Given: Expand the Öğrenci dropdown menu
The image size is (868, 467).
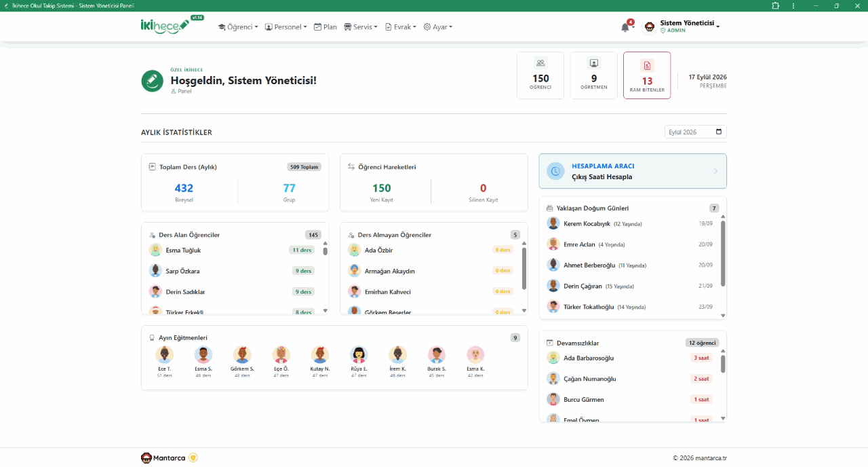Looking at the screenshot, I should pos(238,27).
